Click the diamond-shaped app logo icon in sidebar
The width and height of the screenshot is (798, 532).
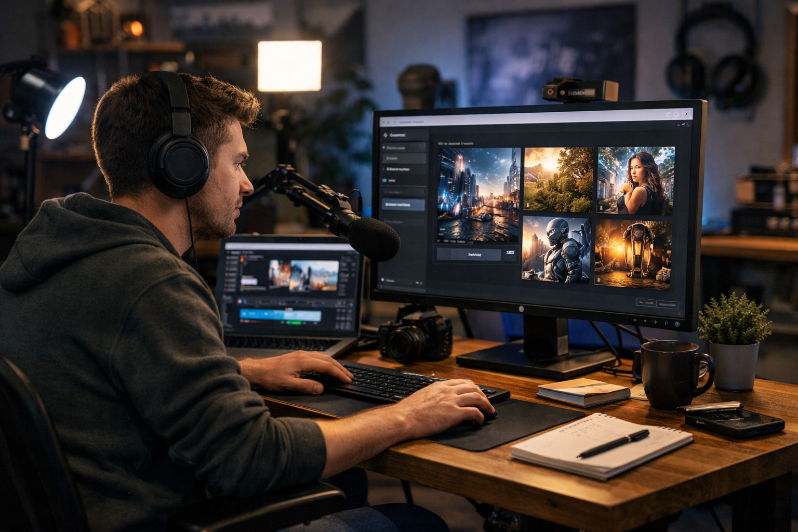point(385,135)
